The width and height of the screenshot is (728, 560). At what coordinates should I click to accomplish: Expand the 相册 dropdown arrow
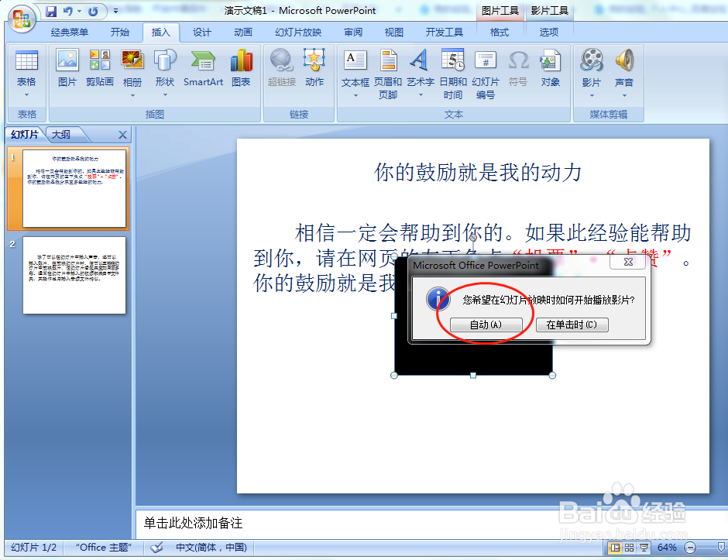point(132,95)
